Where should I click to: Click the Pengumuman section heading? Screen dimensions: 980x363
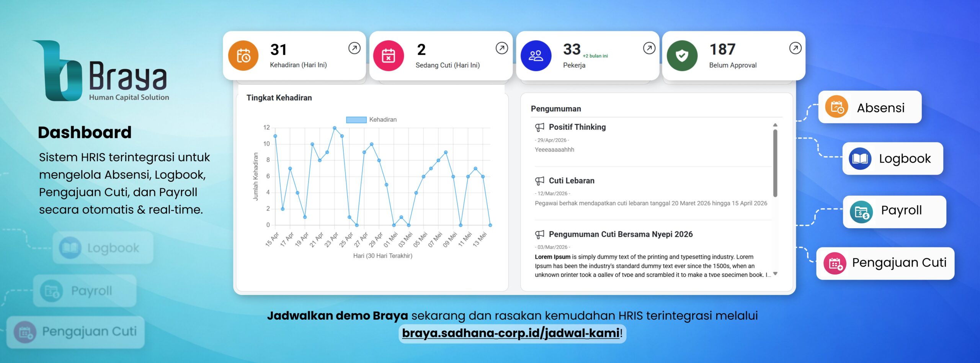(556, 109)
